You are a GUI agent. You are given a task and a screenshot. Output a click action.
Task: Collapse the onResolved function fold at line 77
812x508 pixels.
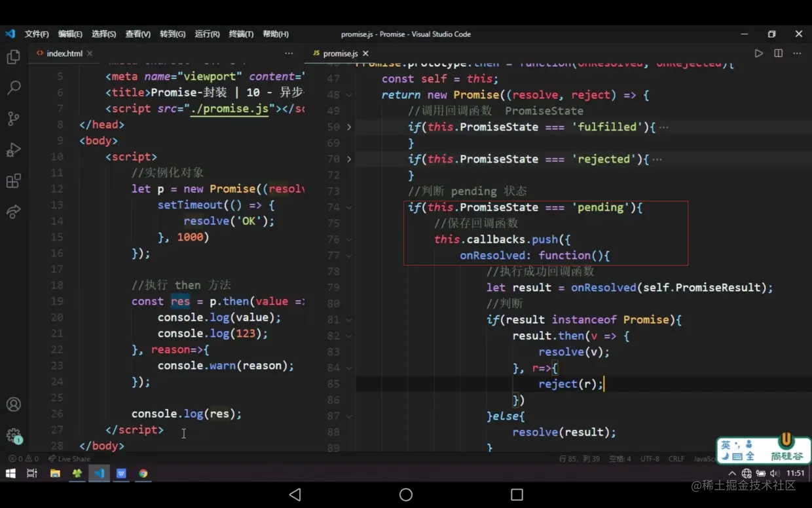pyautogui.click(x=348, y=256)
